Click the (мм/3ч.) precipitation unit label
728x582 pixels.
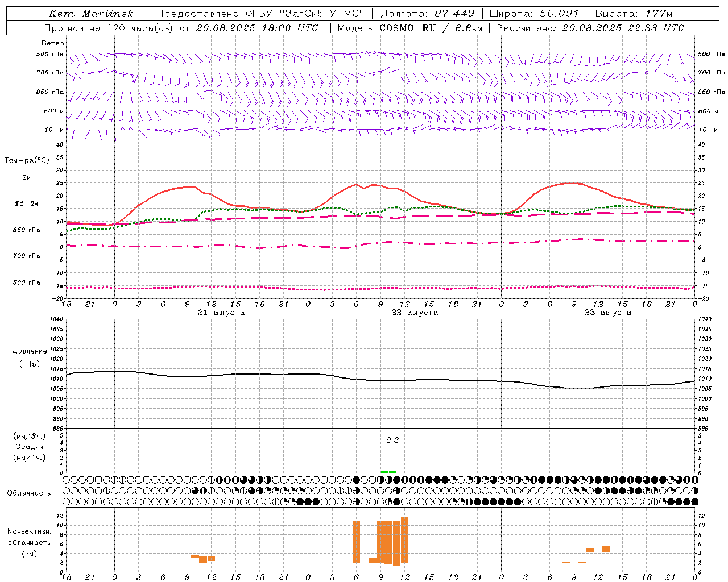tap(30, 436)
